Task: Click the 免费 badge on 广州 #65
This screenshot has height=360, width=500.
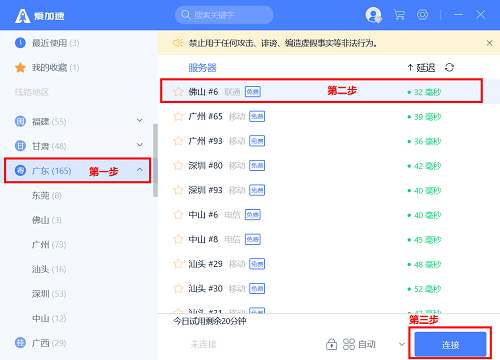Action: click(257, 116)
